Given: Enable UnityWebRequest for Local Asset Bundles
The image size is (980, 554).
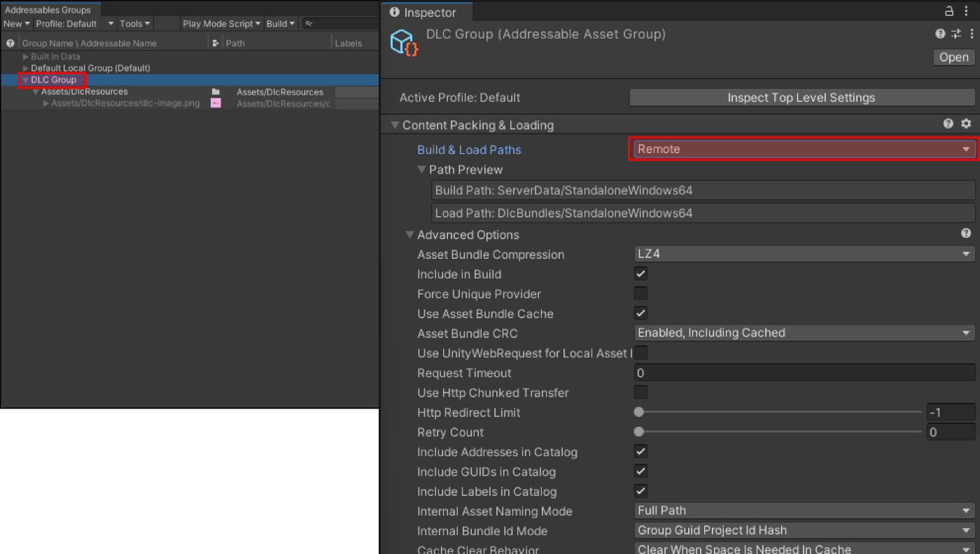Looking at the screenshot, I should coord(640,353).
